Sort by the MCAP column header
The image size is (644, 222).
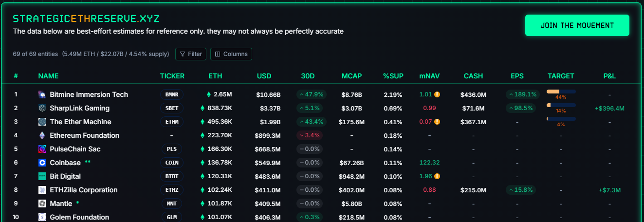point(351,76)
